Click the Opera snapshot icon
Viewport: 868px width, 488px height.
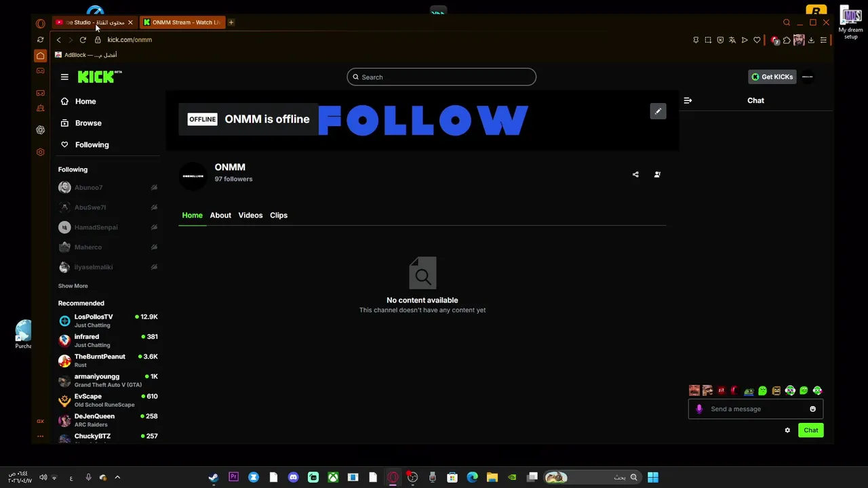[708, 40]
